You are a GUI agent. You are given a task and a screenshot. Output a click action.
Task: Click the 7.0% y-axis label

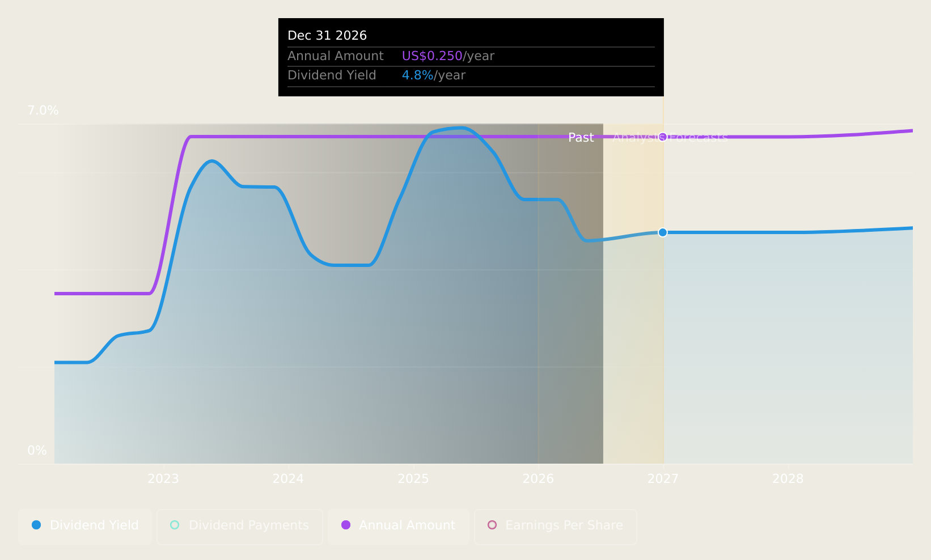coord(43,111)
